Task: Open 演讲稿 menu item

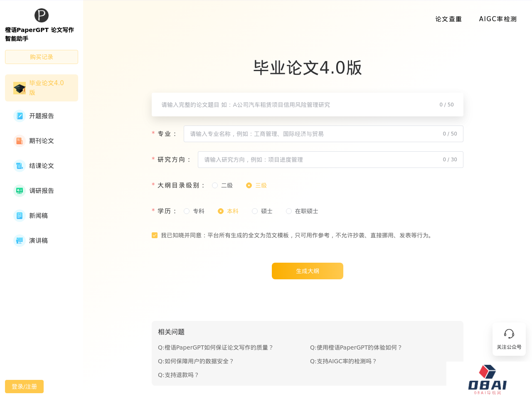Action: [x=42, y=241]
